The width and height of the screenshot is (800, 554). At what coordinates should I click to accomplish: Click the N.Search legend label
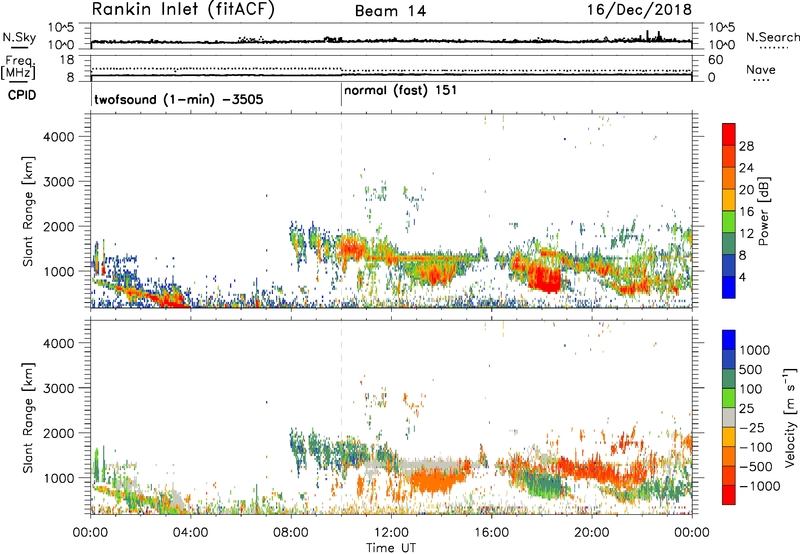coord(772,37)
